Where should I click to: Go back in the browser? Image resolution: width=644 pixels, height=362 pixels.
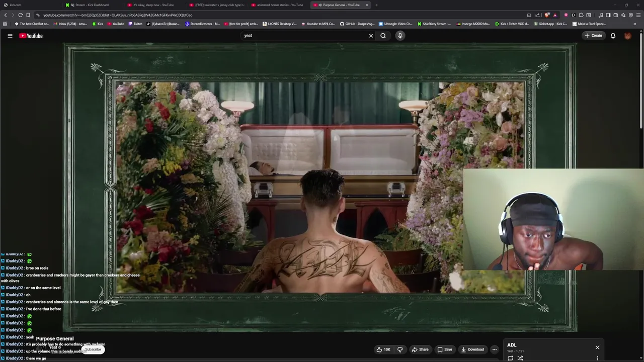pos(6,15)
